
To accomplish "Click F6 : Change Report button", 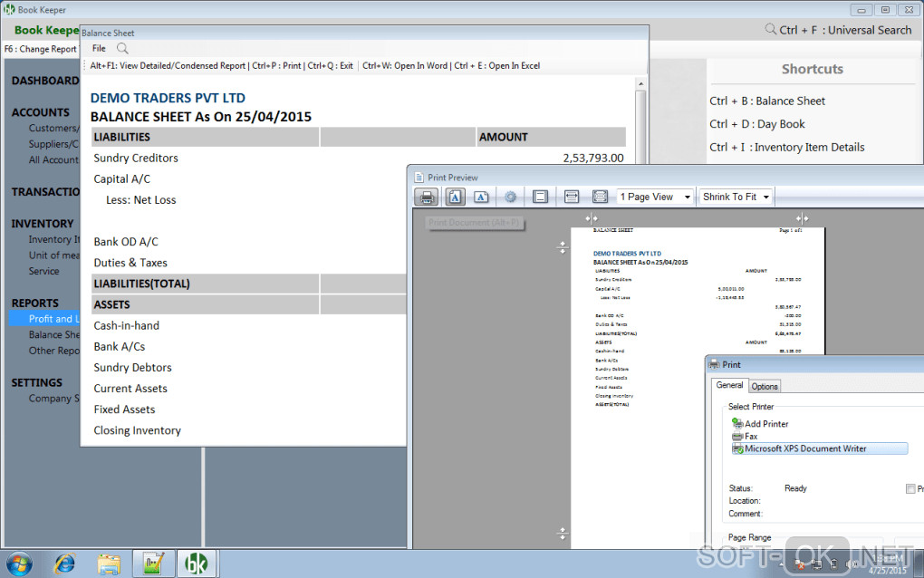I will click(x=41, y=49).
